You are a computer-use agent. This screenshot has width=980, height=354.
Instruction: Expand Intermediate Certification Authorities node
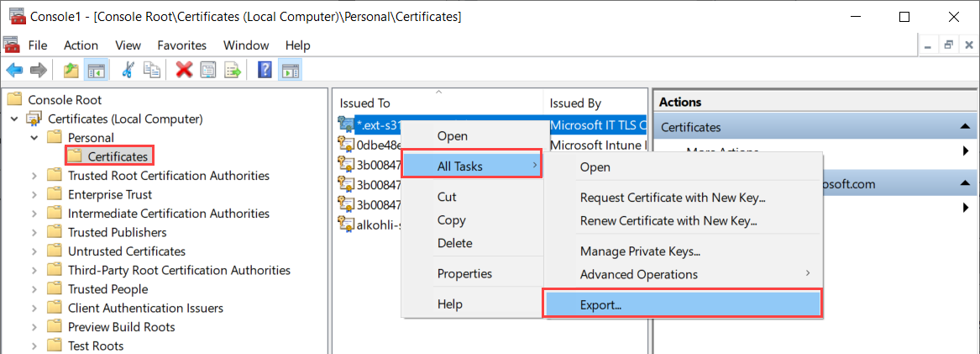tap(34, 214)
